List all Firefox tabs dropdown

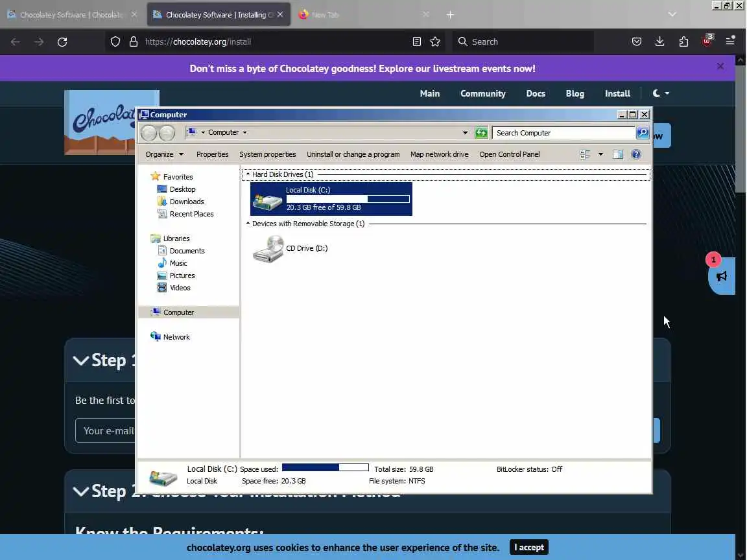click(x=672, y=14)
